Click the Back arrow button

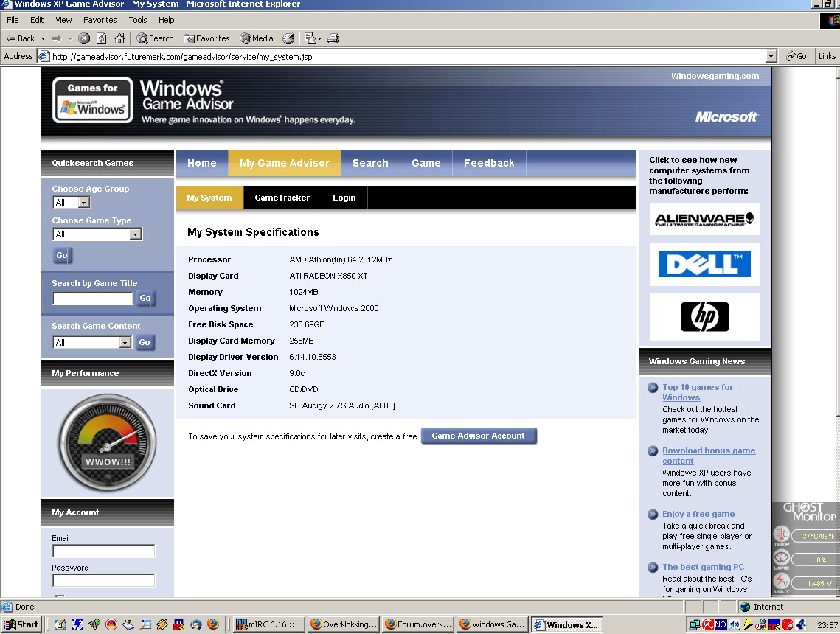pyautogui.click(x=21, y=38)
